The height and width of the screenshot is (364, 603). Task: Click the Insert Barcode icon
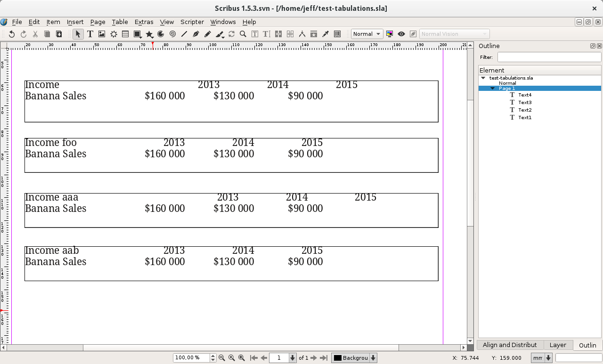click(x=337, y=34)
